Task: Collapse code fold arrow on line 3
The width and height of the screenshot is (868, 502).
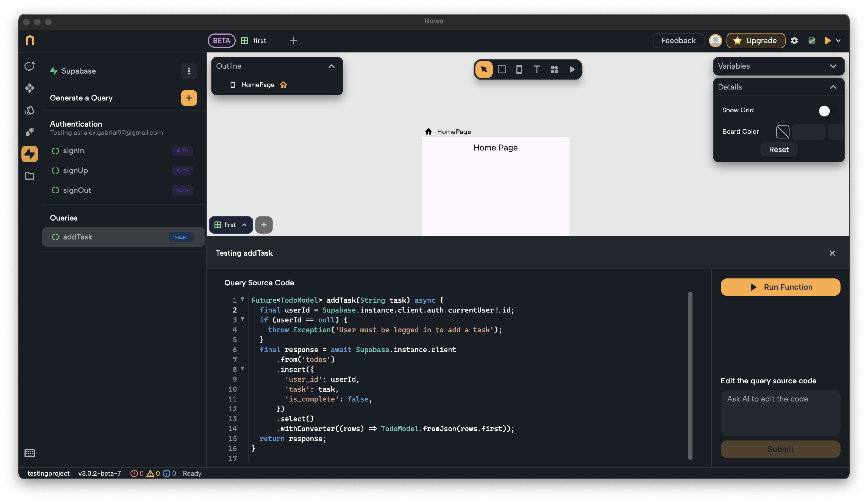Action: [243, 319]
